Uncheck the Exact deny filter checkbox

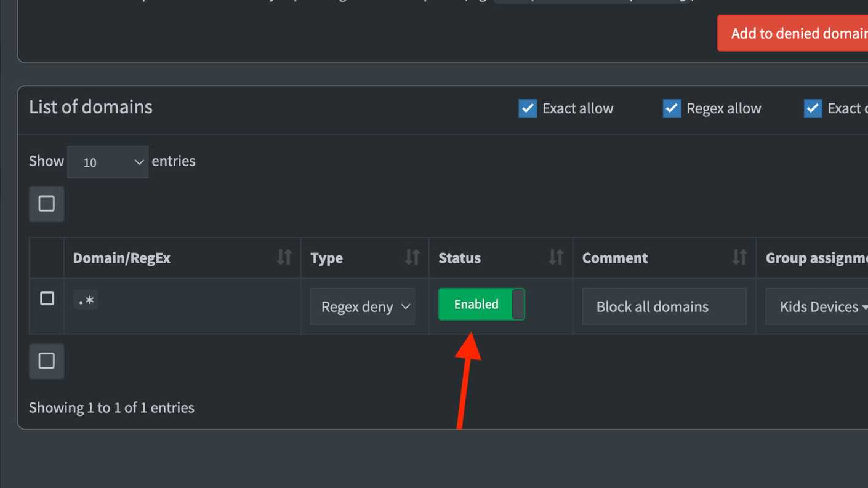click(813, 108)
